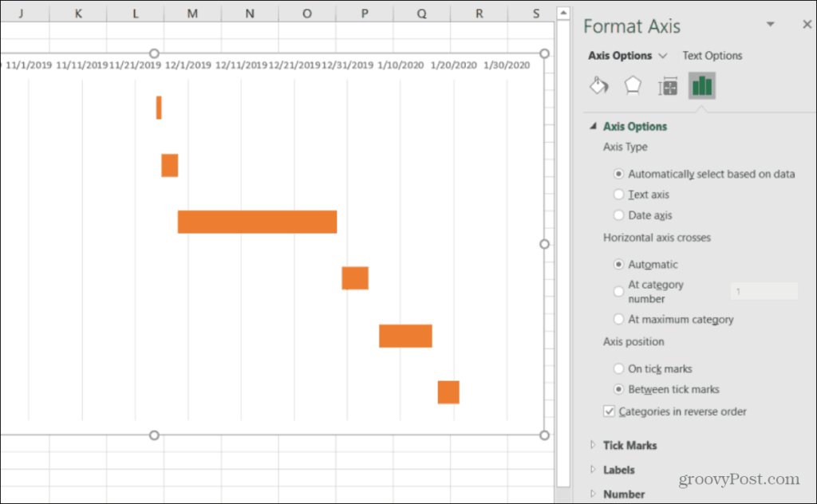Click the top-middle chart resize handle
The image size is (817, 504).
[x=154, y=53]
